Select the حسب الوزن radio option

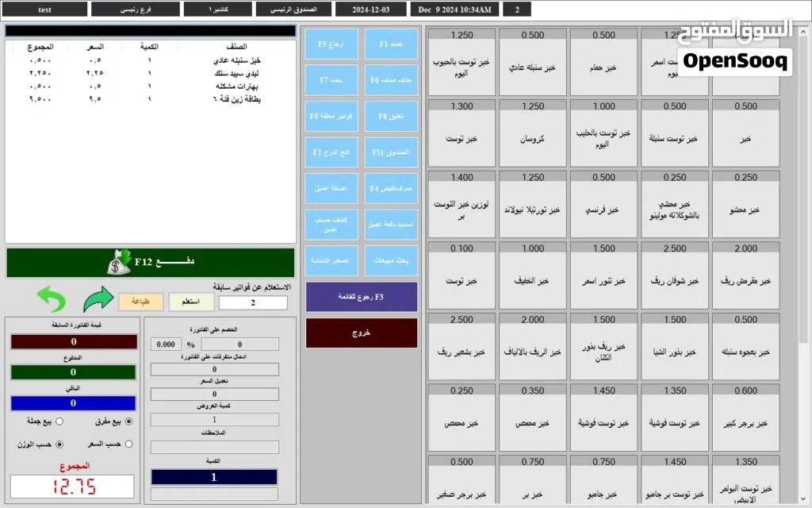click(59, 444)
